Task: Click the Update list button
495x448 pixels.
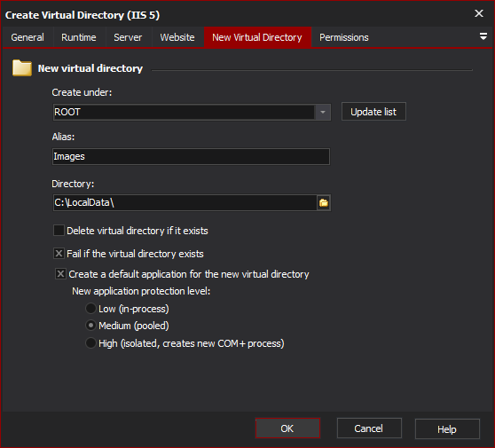Action: tap(373, 112)
